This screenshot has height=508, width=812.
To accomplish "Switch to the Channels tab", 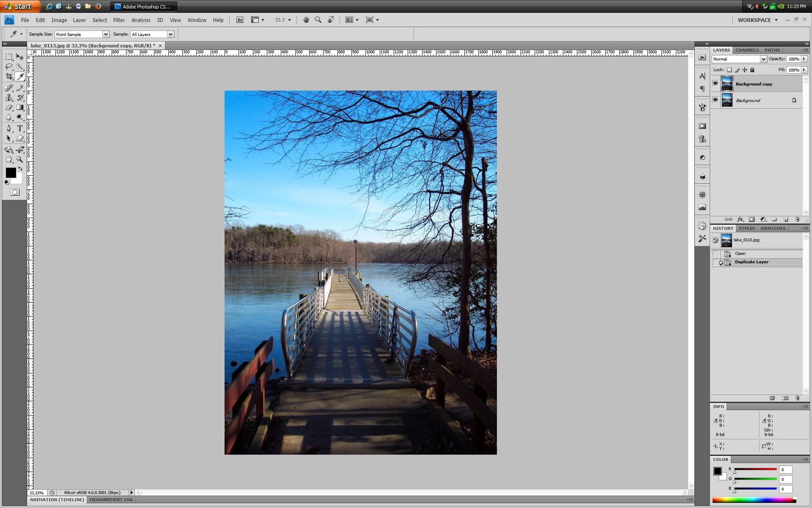I will click(747, 50).
